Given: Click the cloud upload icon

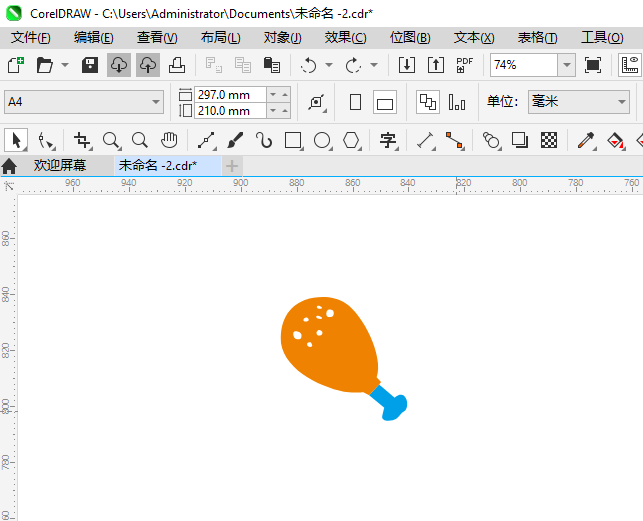Looking at the screenshot, I should 148,65.
